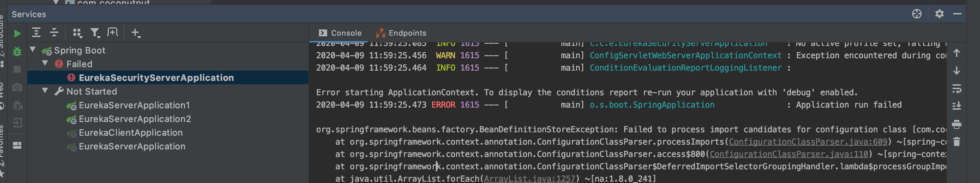The height and width of the screenshot is (183, 980).
Task: Print the console output
Action: coord(956,124)
